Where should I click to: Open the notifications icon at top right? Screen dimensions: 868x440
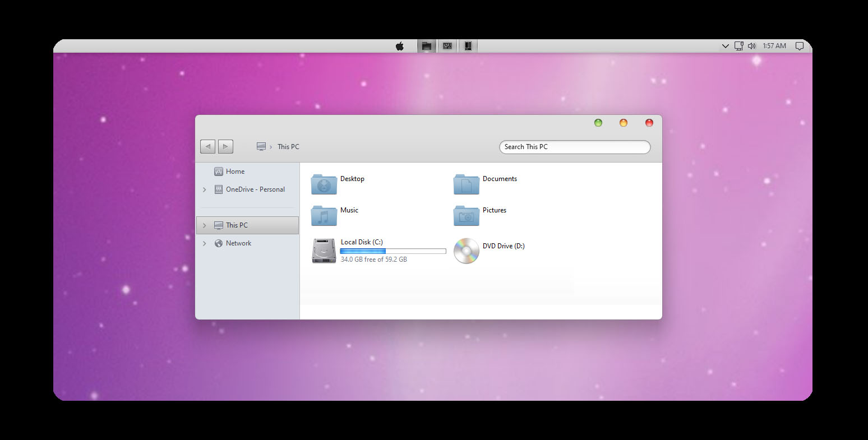[x=799, y=46]
